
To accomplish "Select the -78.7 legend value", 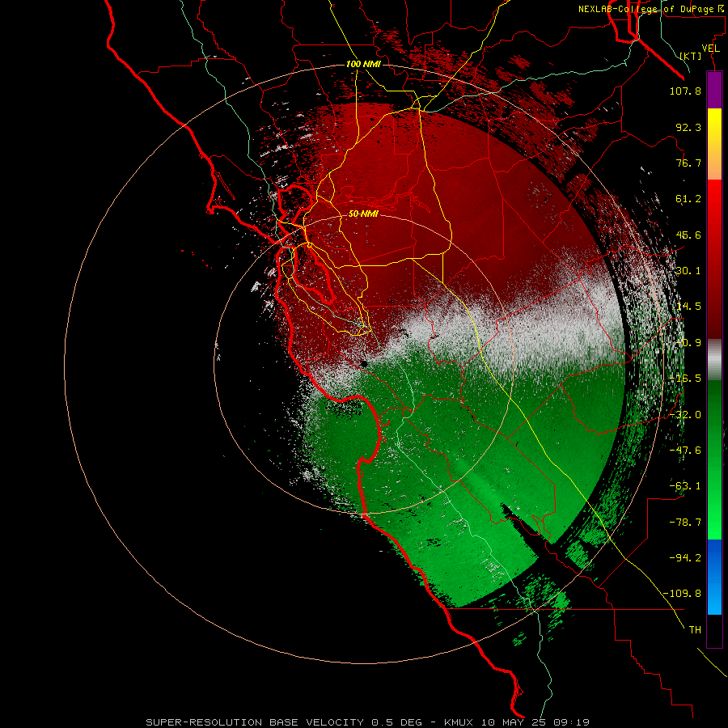I will pos(685,523).
